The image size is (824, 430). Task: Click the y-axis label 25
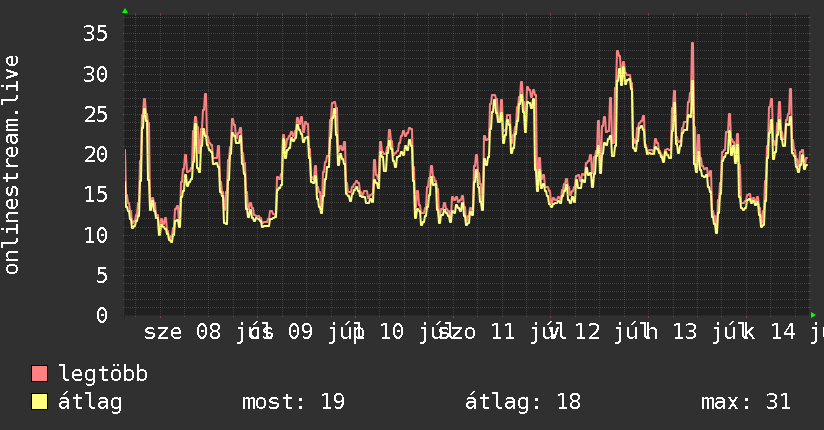[x=96, y=114]
